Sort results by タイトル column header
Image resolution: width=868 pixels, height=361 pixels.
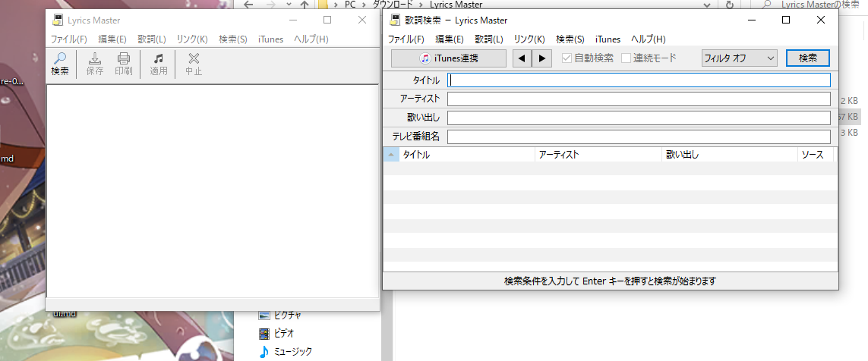[x=467, y=155]
